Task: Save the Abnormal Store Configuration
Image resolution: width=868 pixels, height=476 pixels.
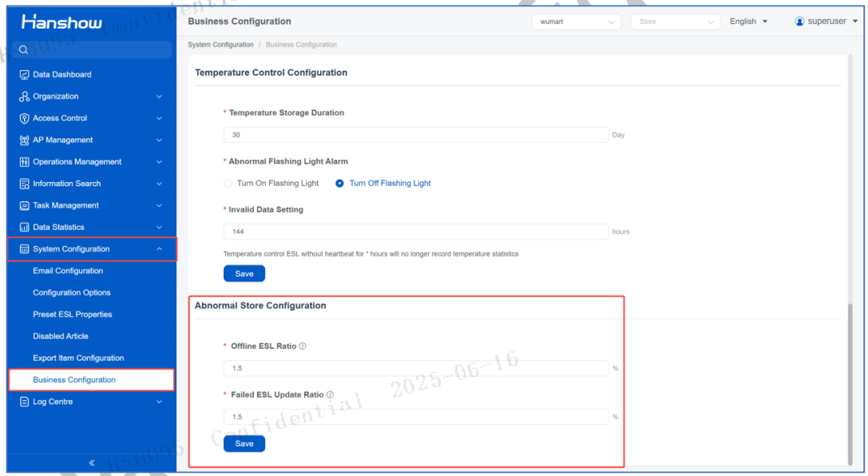Action: click(244, 443)
